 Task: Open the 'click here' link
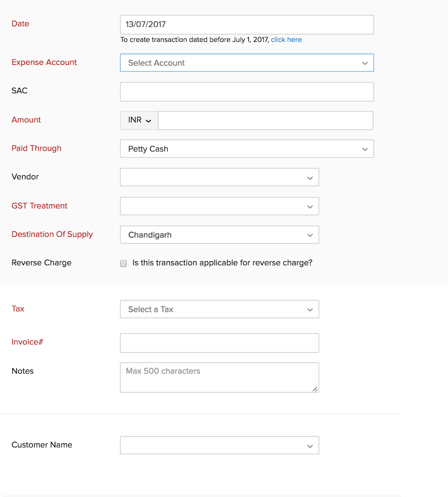(286, 40)
